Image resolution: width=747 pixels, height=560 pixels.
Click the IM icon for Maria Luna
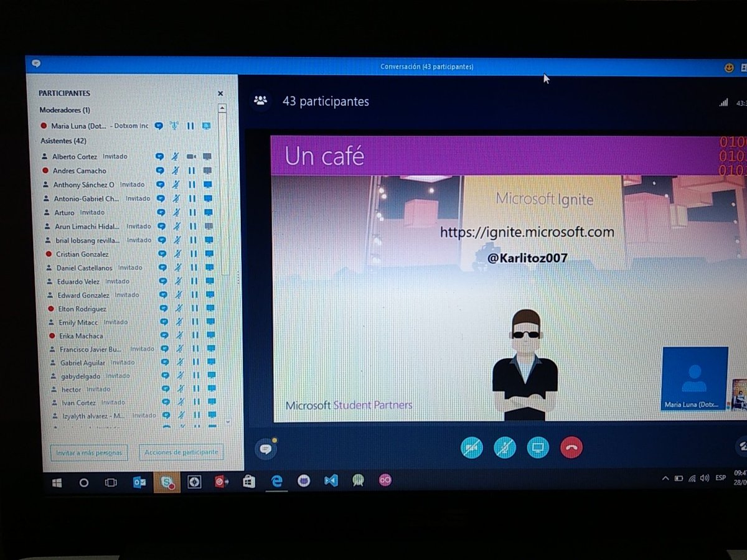pyautogui.click(x=159, y=126)
